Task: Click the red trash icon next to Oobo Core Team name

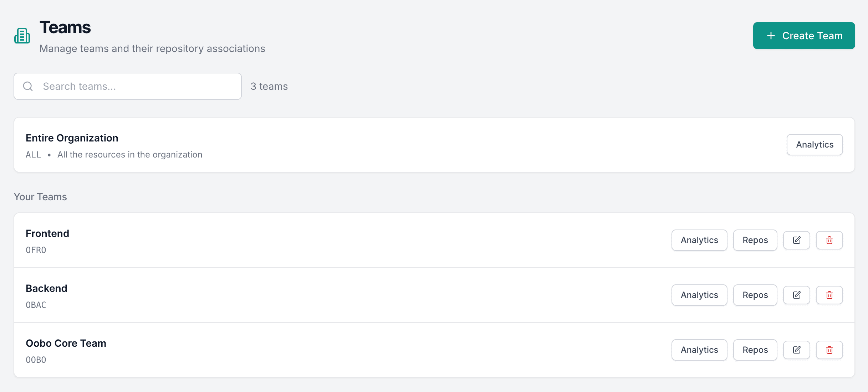Action: tap(170, 350)
